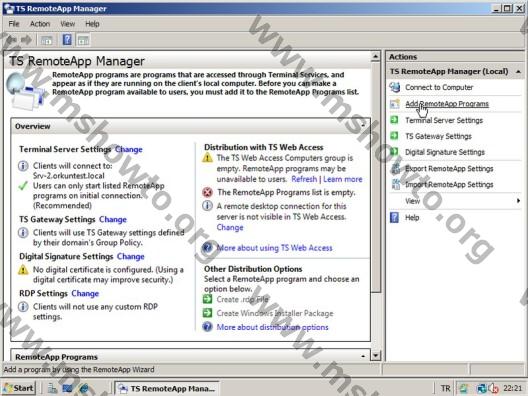Viewport: 528px width, 396px height.
Task: Click Change under remote desktop connection visibility
Action: [x=230, y=228]
